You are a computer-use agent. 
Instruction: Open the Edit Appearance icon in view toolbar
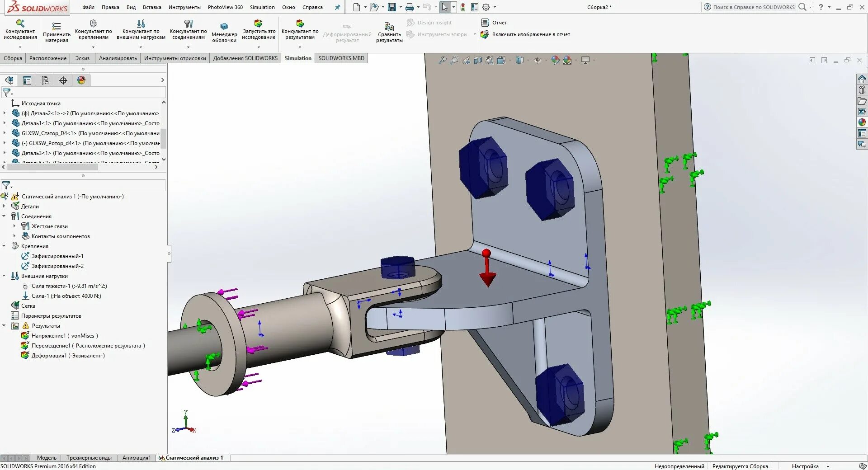pyautogui.click(x=556, y=60)
